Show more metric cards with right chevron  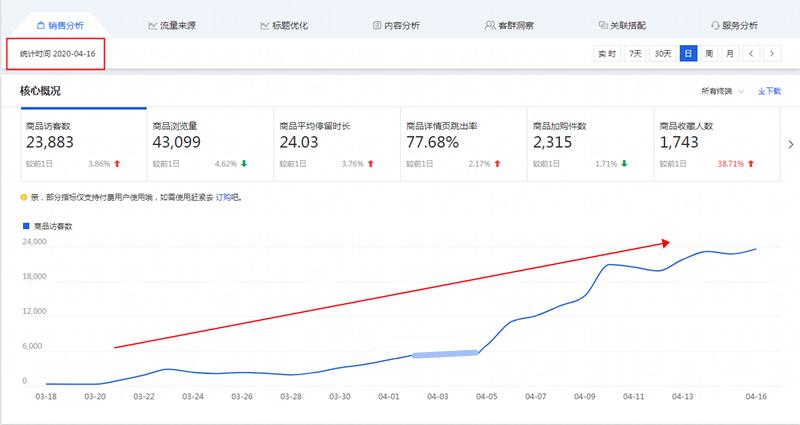point(791,144)
